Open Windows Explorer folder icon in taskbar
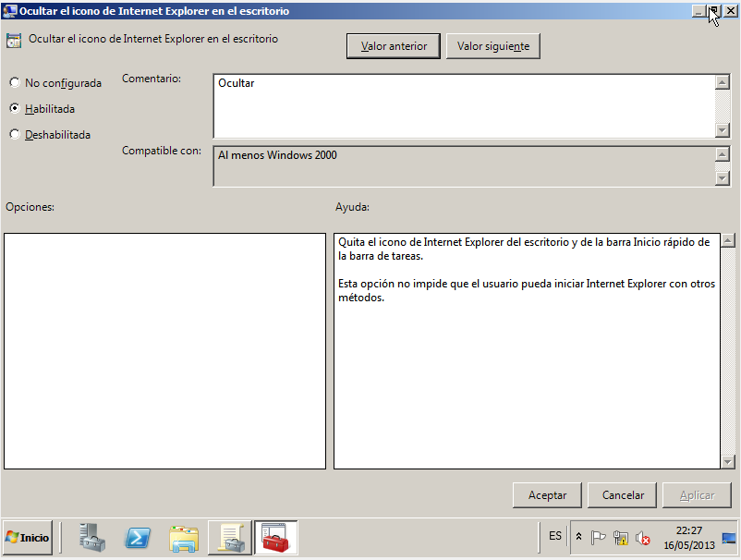Image resolution: width=741 pixels, height=560 pixels. pyautogui.click(x=184, y=537)
